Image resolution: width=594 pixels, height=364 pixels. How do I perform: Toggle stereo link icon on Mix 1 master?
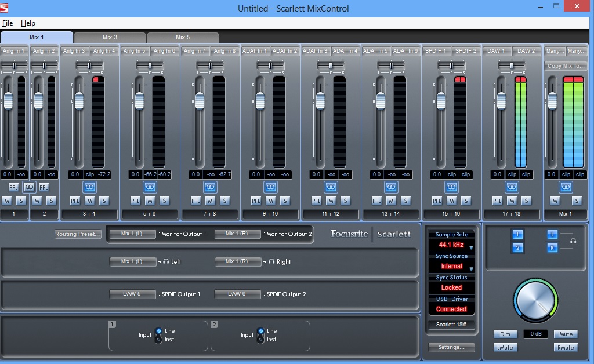(x=566, y=187)
